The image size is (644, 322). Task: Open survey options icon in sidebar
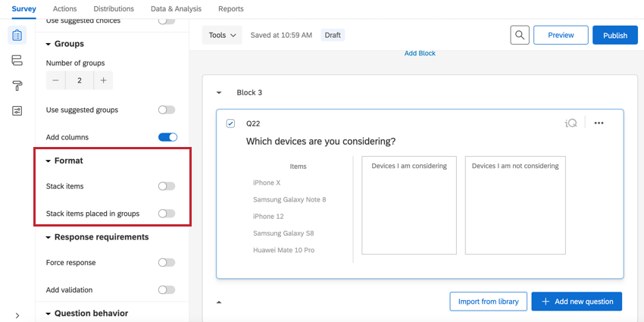[17, 111]
